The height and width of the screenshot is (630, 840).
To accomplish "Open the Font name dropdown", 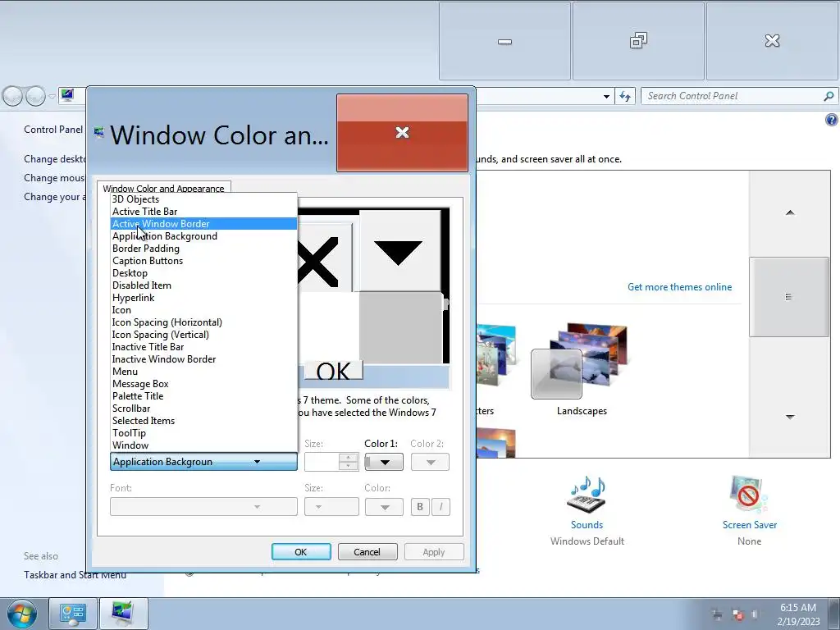I will click(203, 507).
